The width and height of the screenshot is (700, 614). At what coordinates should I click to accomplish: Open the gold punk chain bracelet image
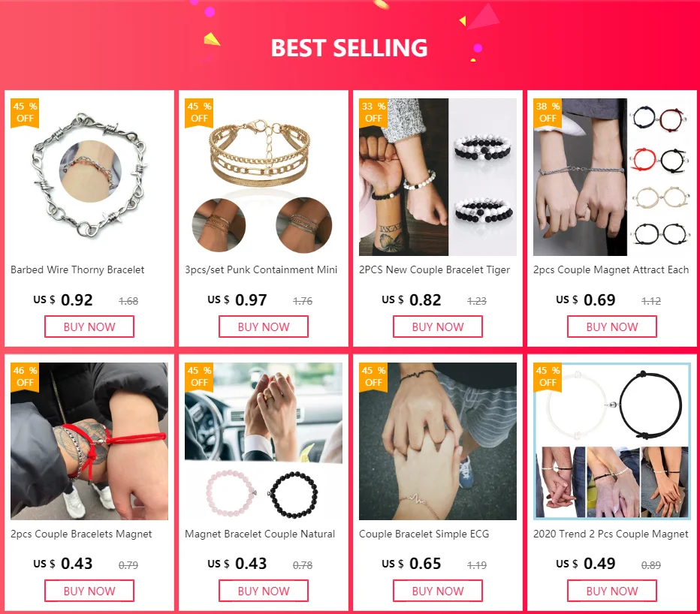click(x=264, y=177)
